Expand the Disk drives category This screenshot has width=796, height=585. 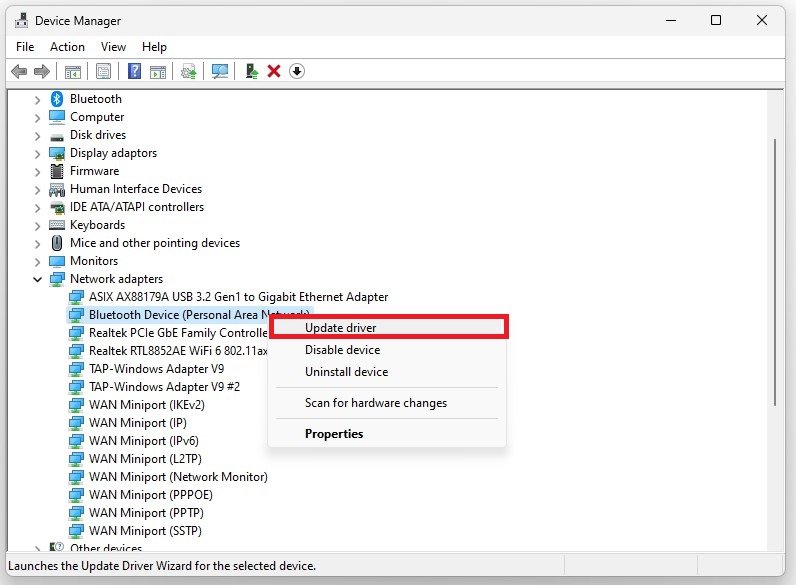(x=37, y=136)
